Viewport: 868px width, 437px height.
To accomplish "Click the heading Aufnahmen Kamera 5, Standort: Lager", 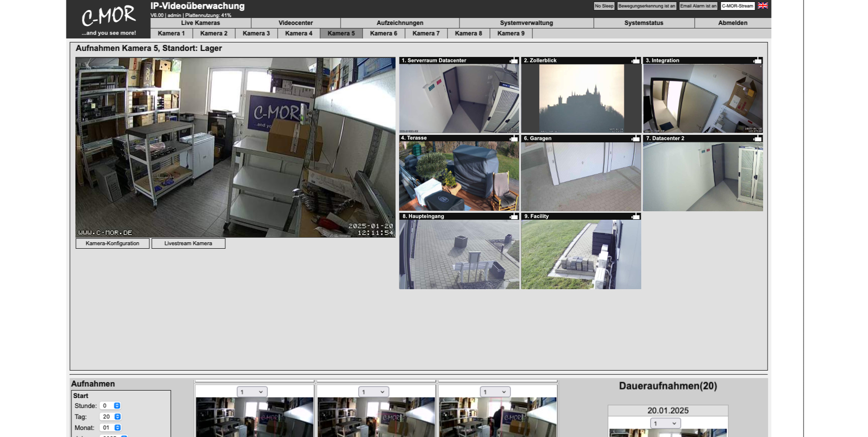I will pyautogui.click(x=149, y=48).
